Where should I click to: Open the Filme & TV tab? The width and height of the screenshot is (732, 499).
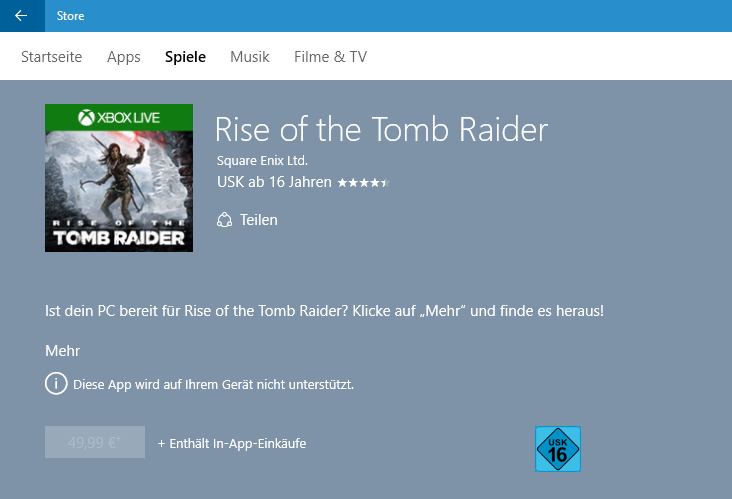tap(331, 57)
